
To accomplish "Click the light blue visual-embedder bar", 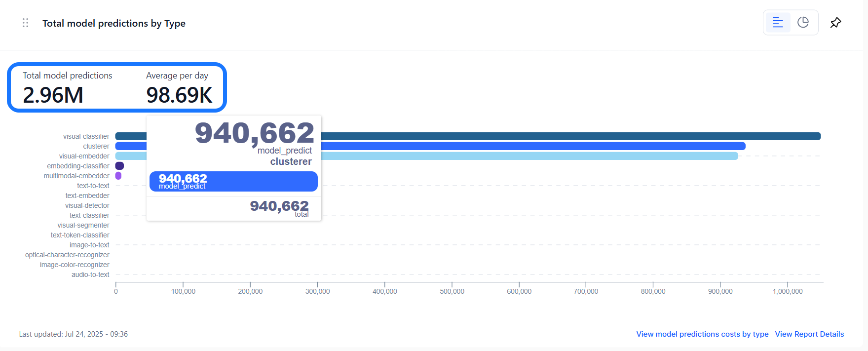I will point(529,156).
